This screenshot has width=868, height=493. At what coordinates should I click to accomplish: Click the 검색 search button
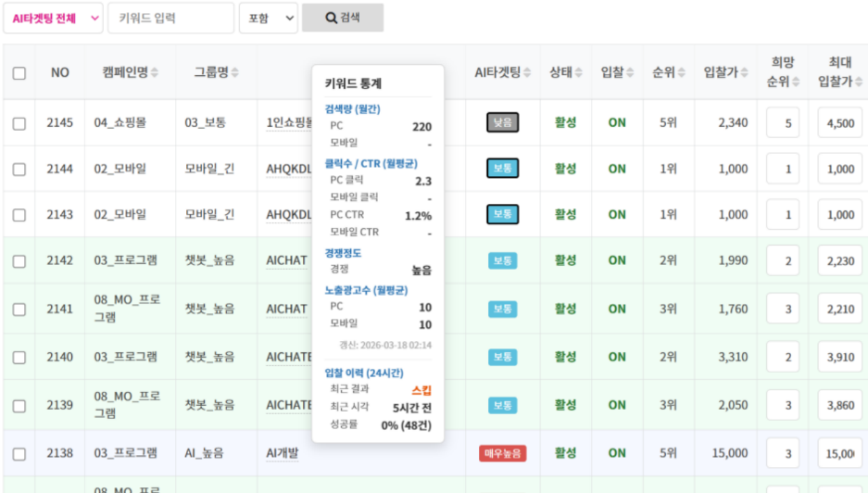coord(343,18)
